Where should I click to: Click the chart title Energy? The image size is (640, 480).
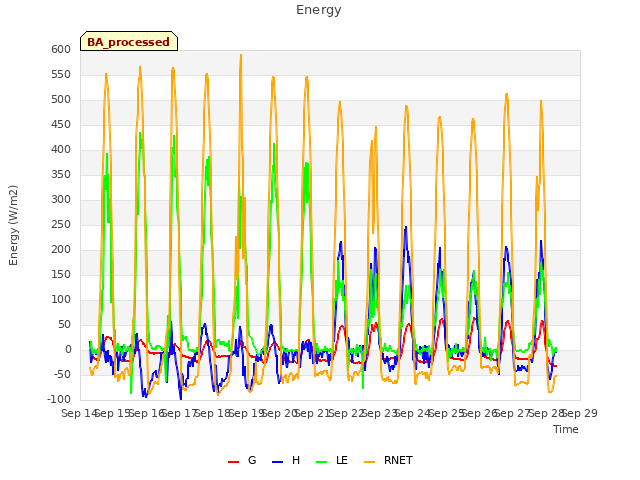click(x=319, y=10)
